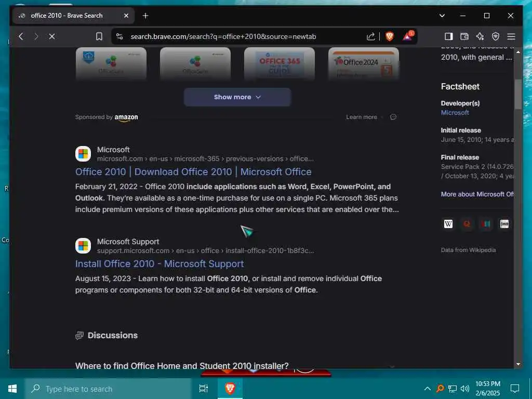The height and width of the screenshot is (399, 532).
Task: Go back to the previous page
Action: 21,36
